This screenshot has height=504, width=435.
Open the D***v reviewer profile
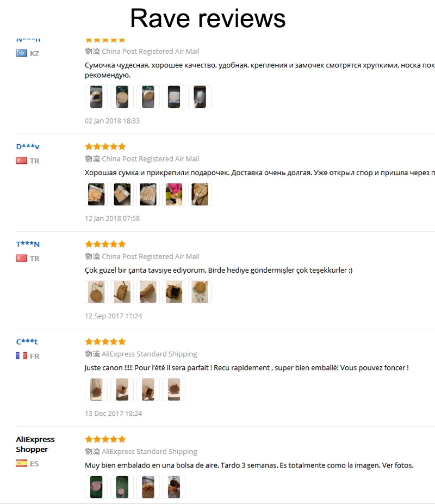point(28,146)
